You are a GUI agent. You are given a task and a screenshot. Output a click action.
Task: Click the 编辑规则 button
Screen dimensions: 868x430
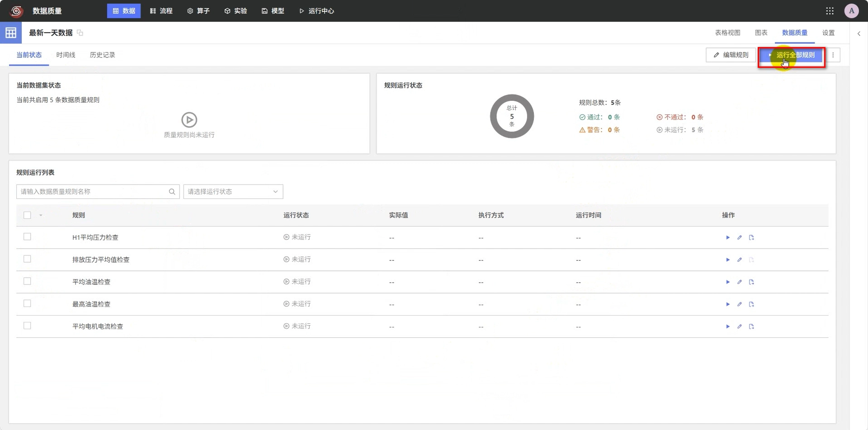tap(731, 55)
